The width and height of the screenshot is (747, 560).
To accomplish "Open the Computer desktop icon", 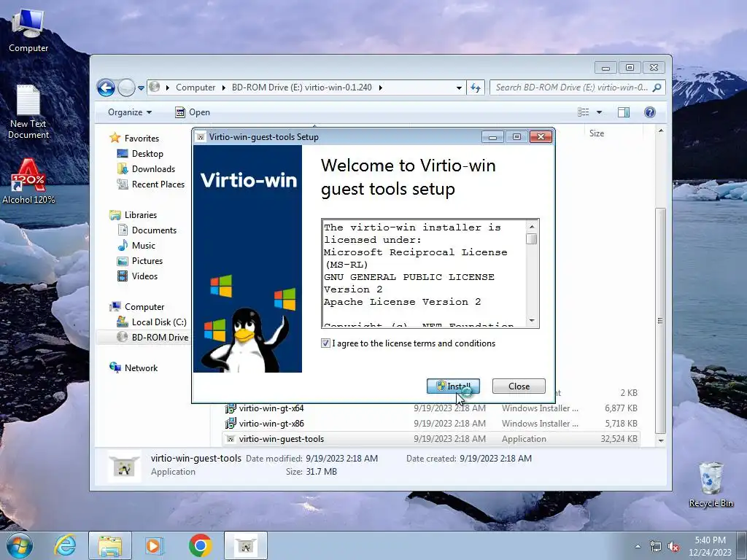I will coord(28,30).
